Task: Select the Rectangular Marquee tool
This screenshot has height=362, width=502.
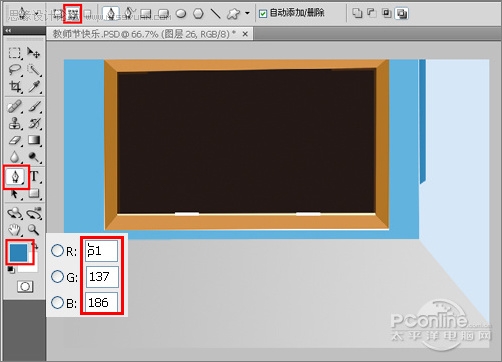Action: coord(14,52)
